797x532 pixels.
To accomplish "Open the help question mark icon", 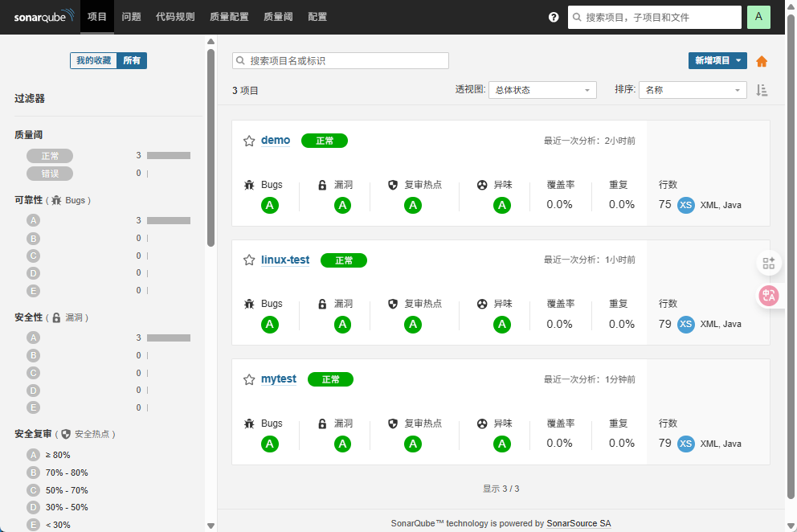I will coord(554,18).
